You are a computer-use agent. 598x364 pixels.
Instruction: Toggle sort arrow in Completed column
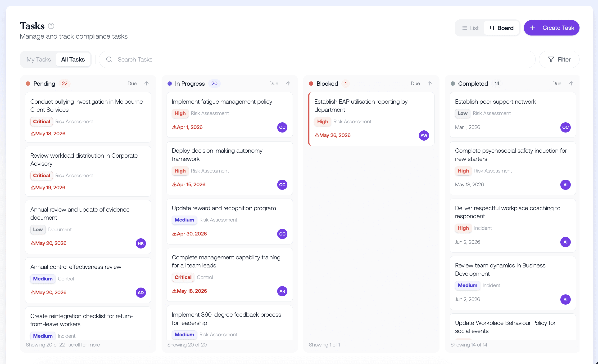click(x=571, y=83)
